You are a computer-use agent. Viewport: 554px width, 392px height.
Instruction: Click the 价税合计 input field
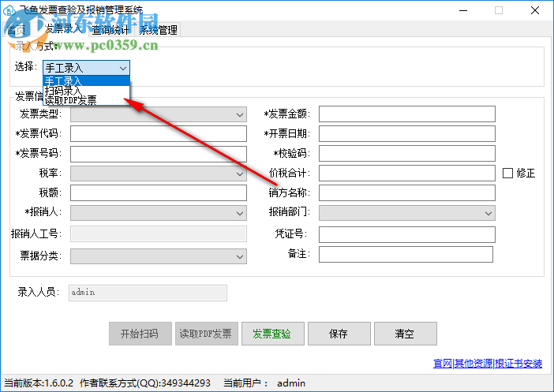[x=407, y=174]
